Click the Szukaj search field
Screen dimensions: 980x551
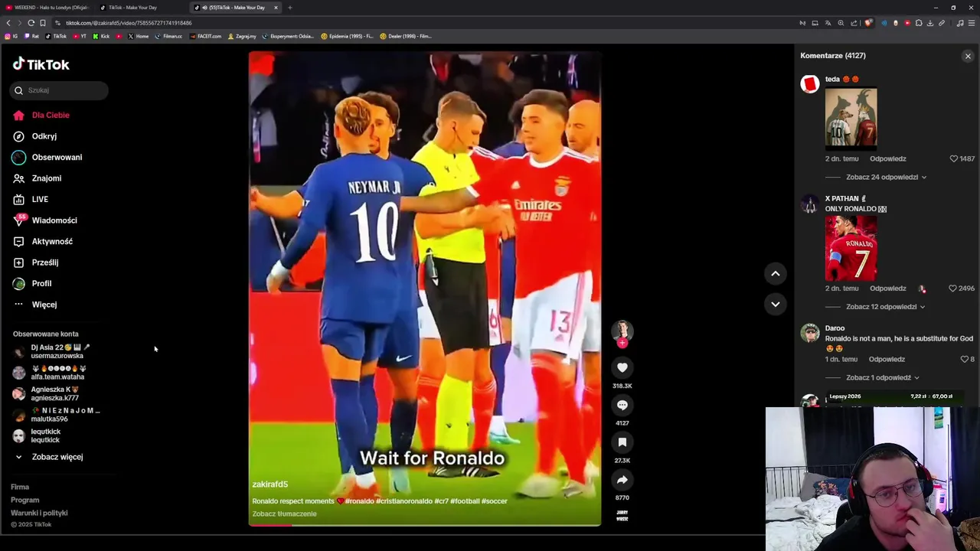click(x=60, y=90)
